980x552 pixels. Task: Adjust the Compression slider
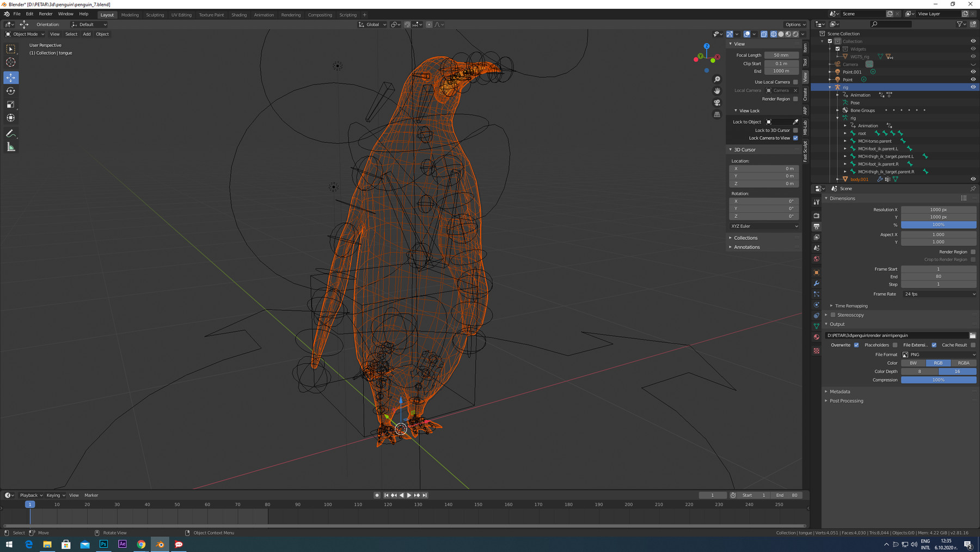pos(939,380)
